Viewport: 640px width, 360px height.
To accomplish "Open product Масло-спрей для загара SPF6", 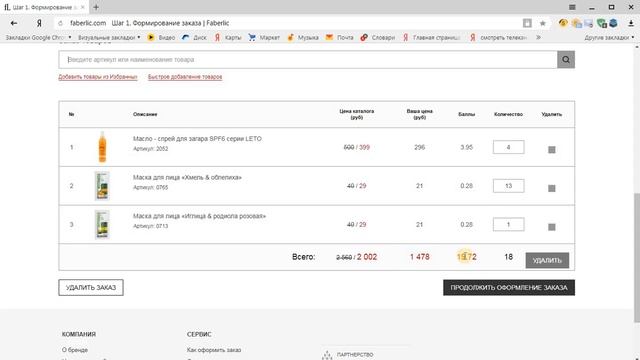I will pos(197,139).
